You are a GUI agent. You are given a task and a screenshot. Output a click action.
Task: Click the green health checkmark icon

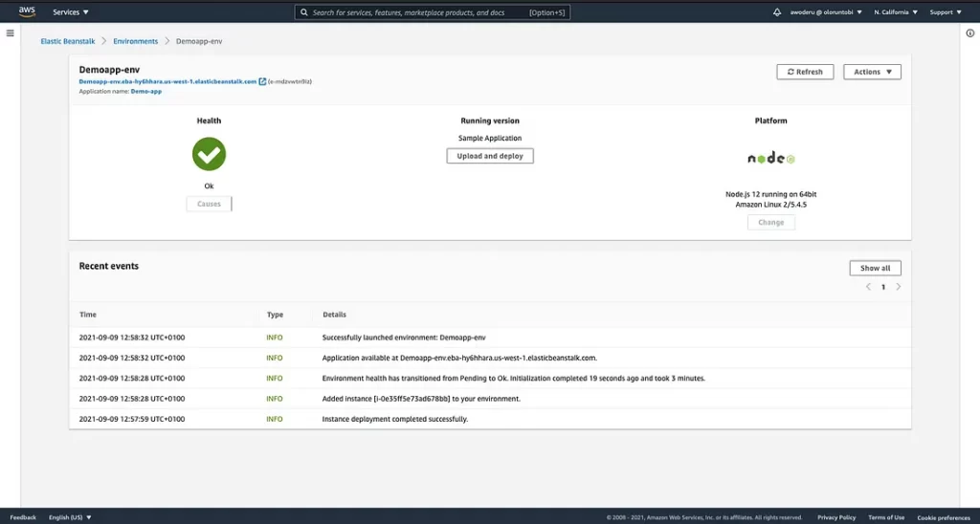point(209,153)
